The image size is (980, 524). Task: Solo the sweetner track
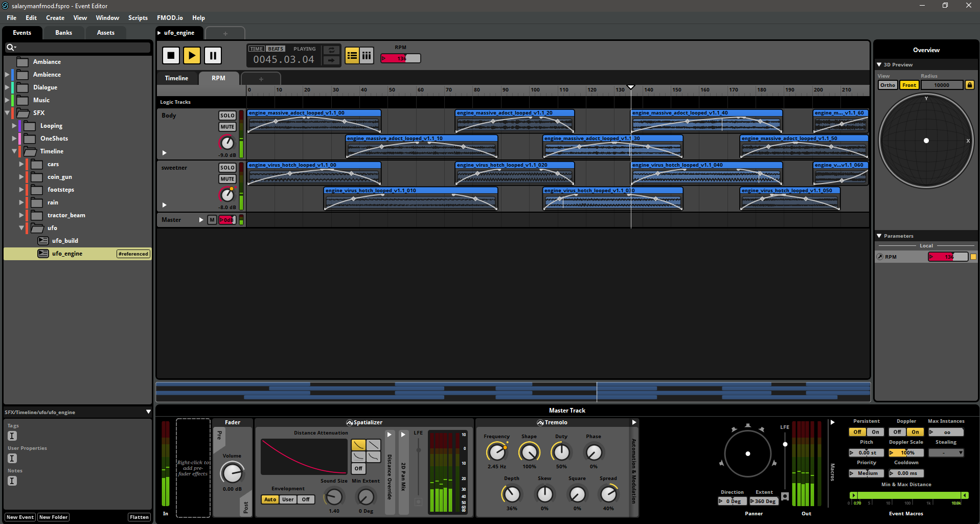pyautogui.click(x=227, y=168)
